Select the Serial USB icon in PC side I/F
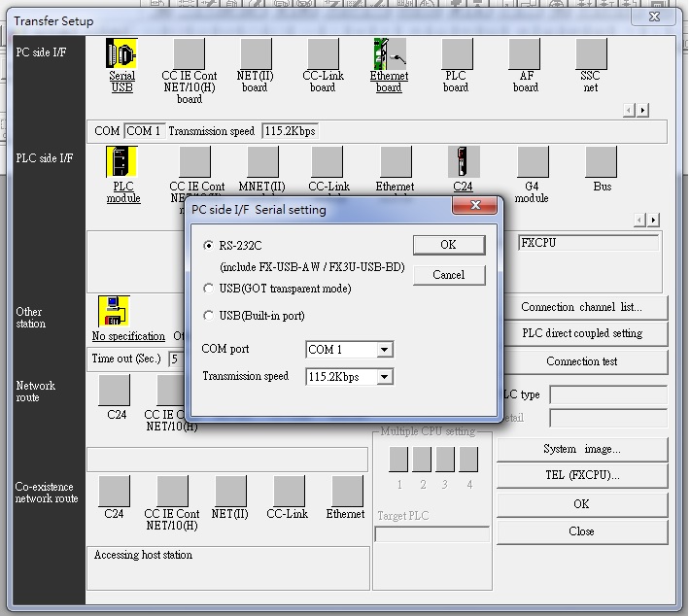The height and width of the screenshot is (616, 690). tap(121, 54)
